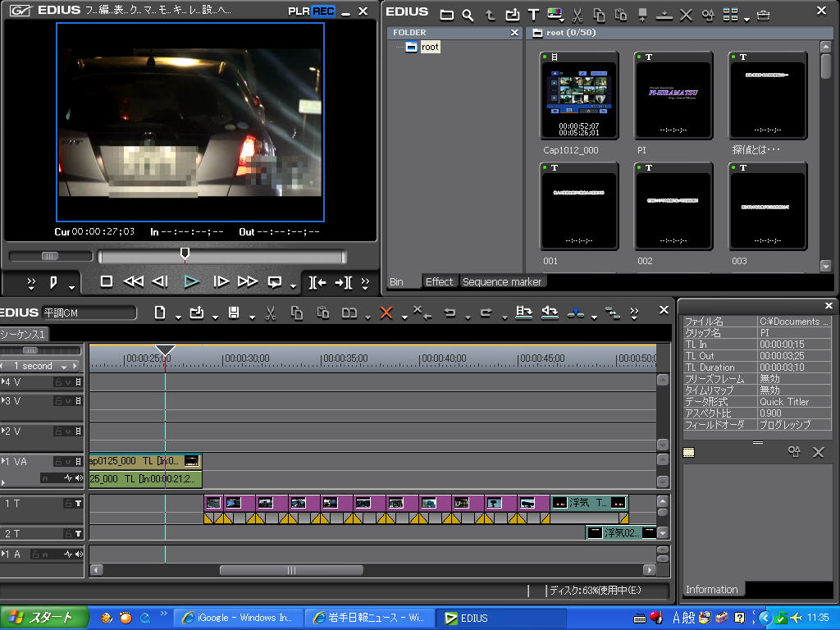840x630 pixels.
Task: Stop playback in the player
Action: [106, 281]
